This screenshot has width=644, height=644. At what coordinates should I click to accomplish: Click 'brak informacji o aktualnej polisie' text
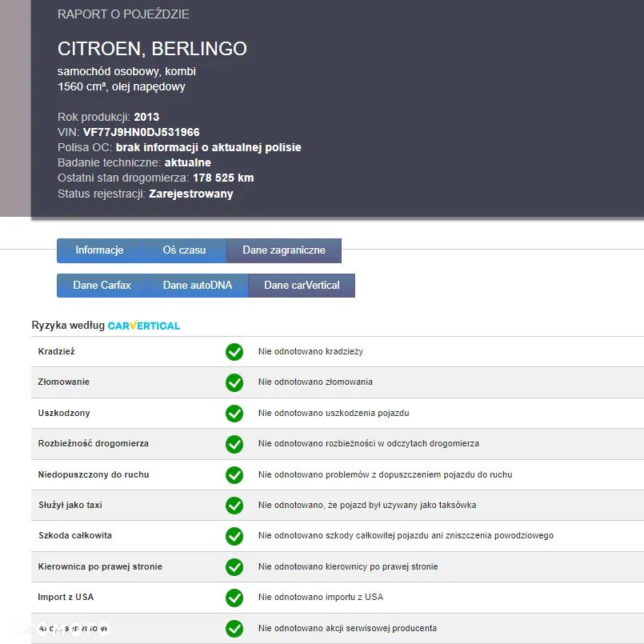(208, 147)
